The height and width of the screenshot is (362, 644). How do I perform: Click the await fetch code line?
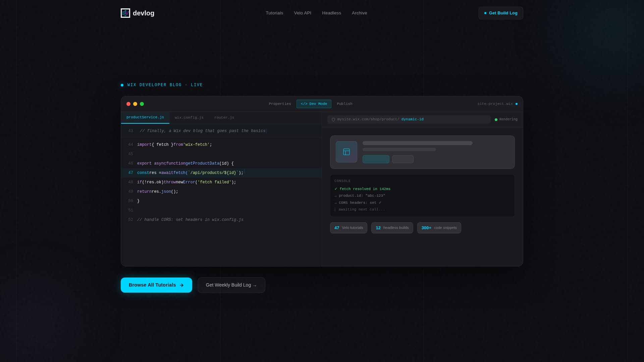coord(190,173)
